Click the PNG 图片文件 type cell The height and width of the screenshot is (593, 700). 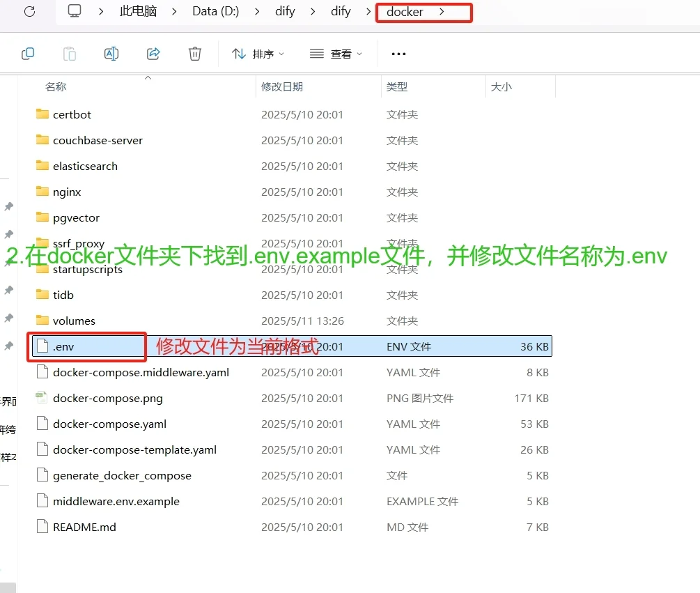click(419, 399)
